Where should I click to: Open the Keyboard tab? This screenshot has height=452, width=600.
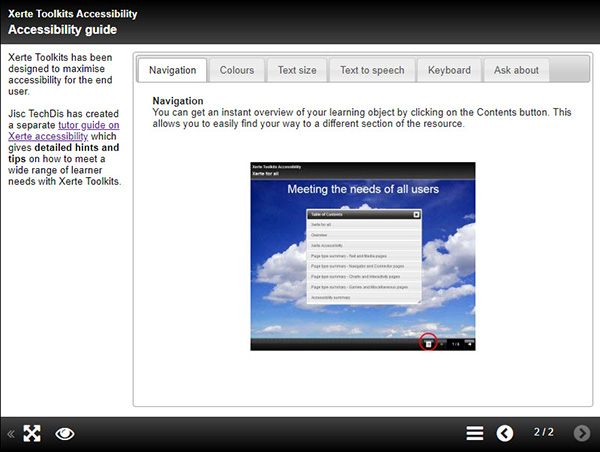coord(449,70)
